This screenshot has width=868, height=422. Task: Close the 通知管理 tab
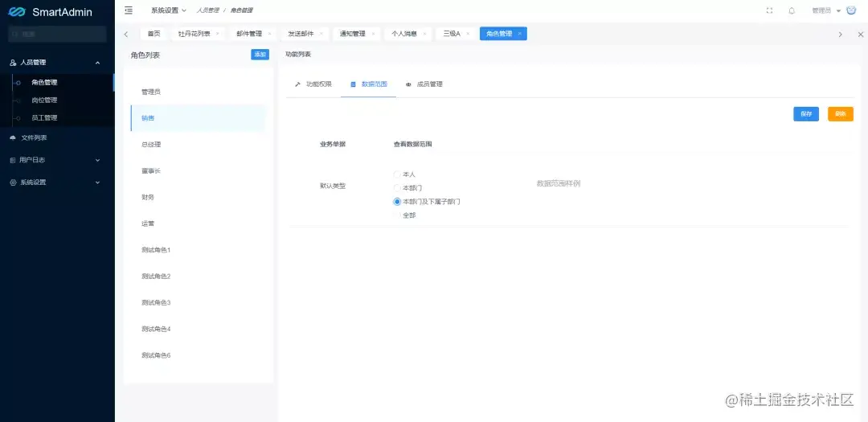coord(373,34)
